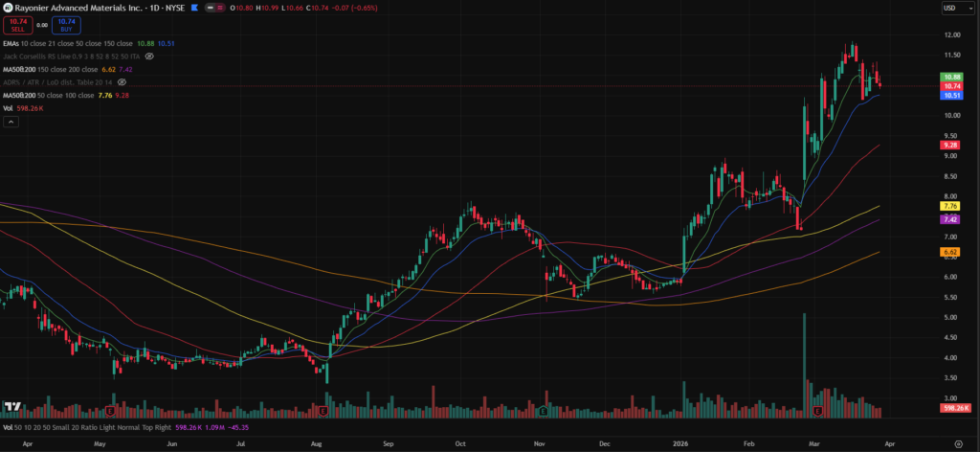Click the blue 10.74 BUY button

66,24
